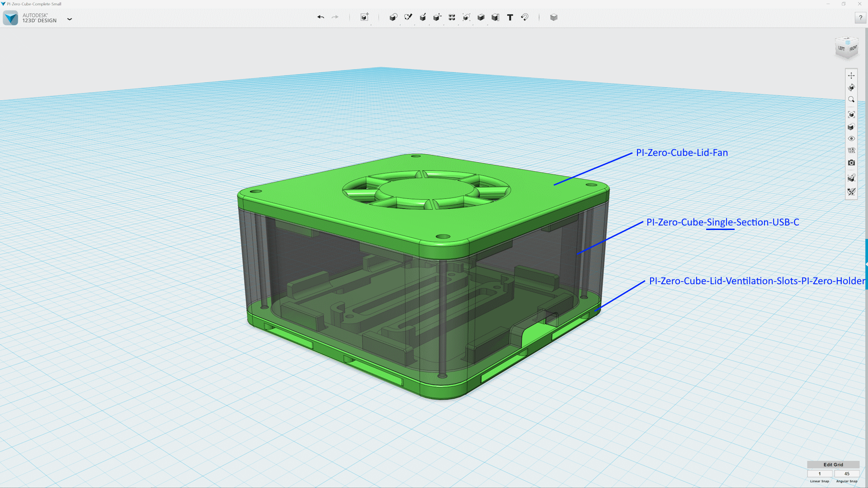Viewport: 868px width, 488px height.
Task: Open the Sketch tool
Action: pyautogui.click(x=408, y=17)
